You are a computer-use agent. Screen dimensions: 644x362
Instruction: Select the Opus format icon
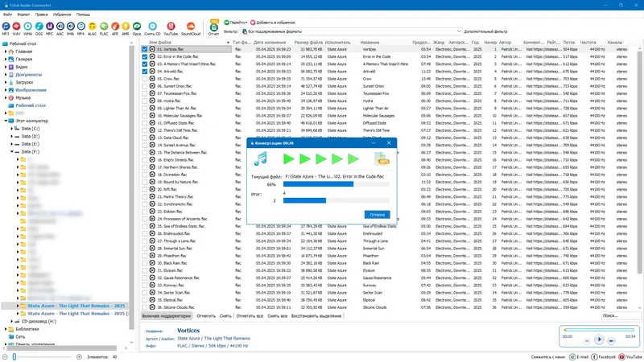[x=137, y=27]
